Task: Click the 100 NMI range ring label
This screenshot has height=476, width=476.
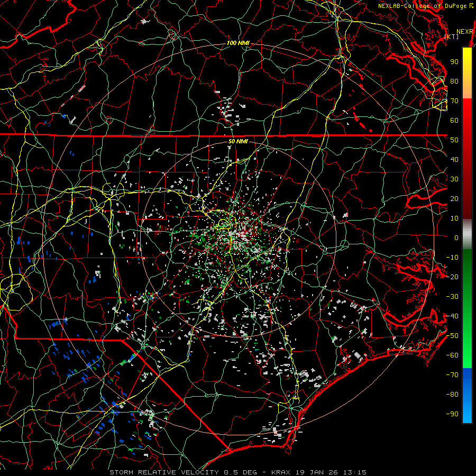Action: pyautogui.click(x=238, y=43)
